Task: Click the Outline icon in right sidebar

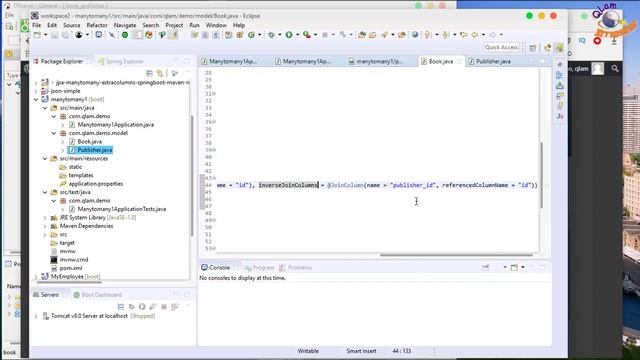Action: pyautogui.click(x=560, y=75)
